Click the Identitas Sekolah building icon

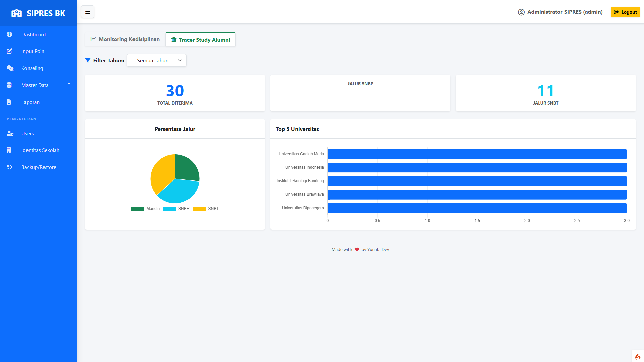pos(9,150)
